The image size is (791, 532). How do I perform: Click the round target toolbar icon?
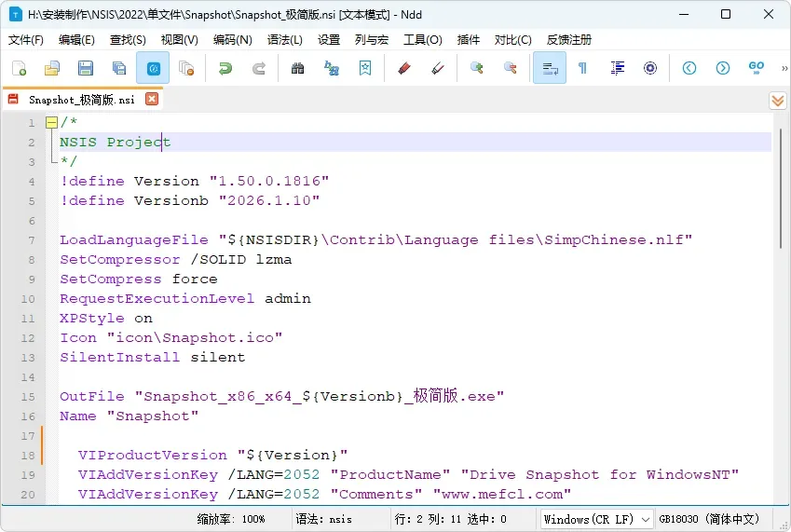pyautogui.click(x=650, y=68)
